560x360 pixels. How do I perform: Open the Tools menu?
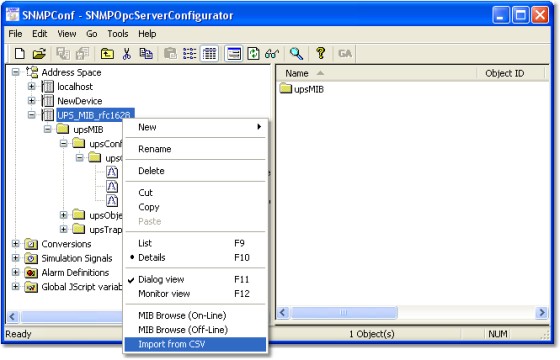click(118, 34)
